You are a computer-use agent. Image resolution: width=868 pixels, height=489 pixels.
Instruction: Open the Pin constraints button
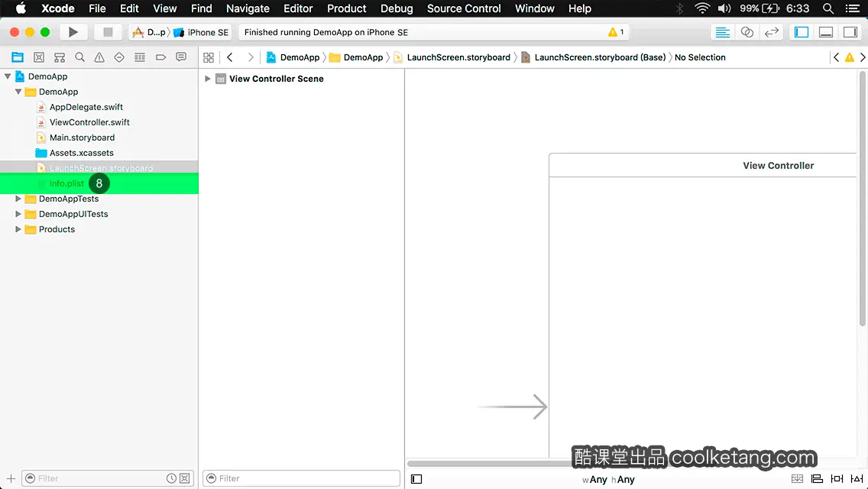pos(837,479)
